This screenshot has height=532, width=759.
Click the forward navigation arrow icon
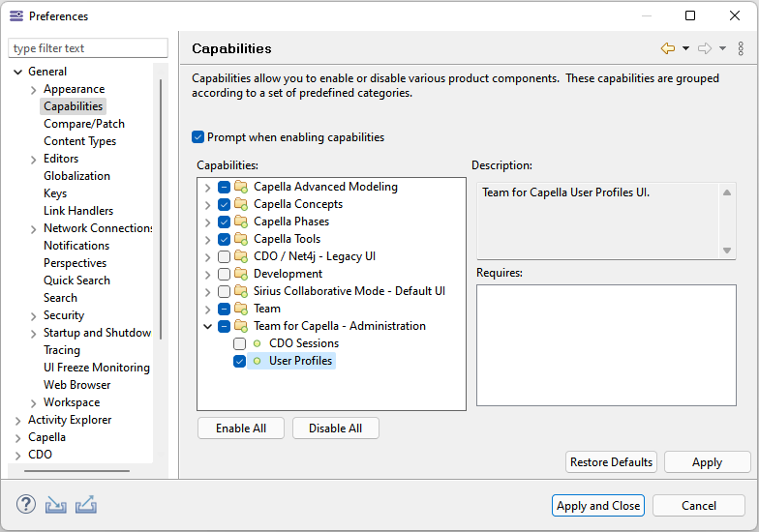(705, 48)
